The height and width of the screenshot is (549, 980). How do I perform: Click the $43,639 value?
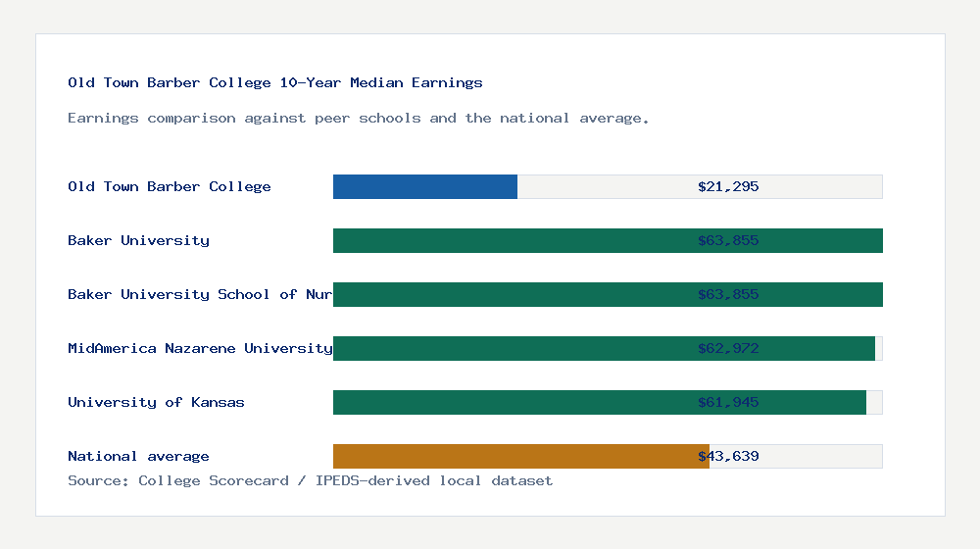728,457
